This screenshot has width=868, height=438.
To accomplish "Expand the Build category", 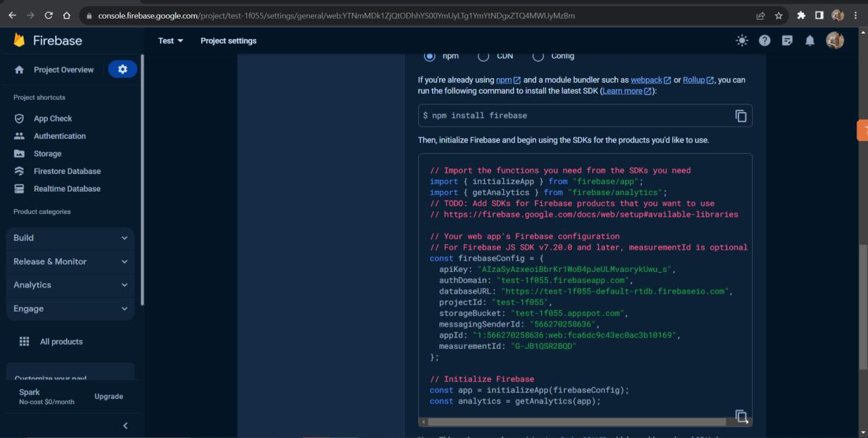I will [x=70, y=238].
